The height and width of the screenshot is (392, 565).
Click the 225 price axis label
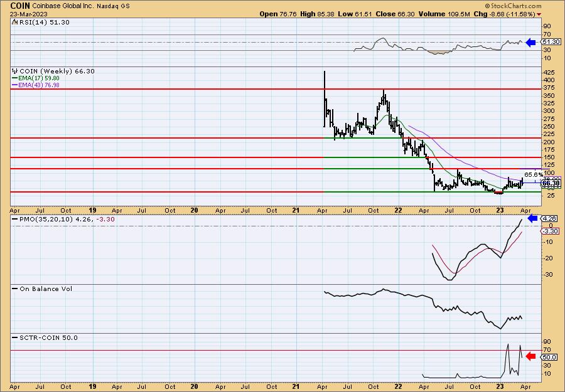(x=549, y=134)
